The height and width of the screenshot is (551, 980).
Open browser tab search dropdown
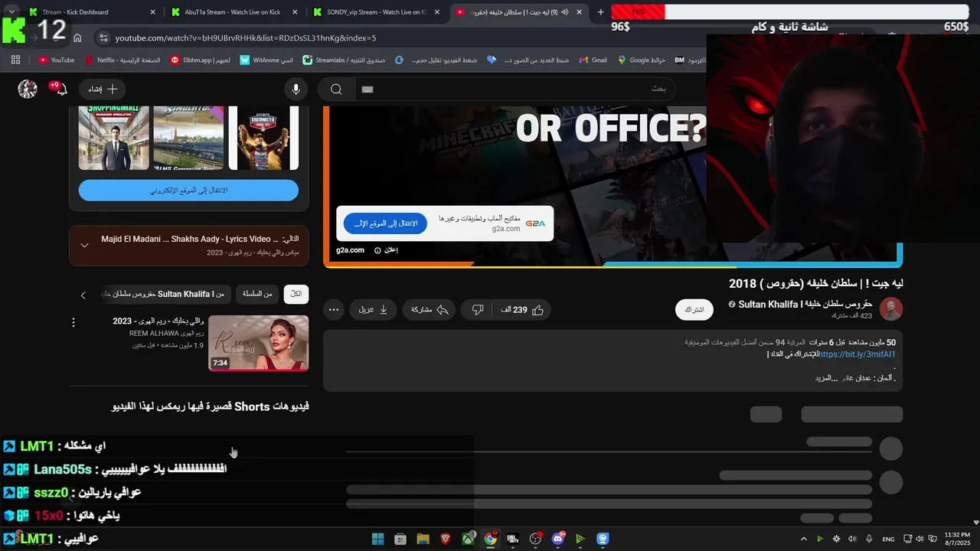click(x=11, y=12)
